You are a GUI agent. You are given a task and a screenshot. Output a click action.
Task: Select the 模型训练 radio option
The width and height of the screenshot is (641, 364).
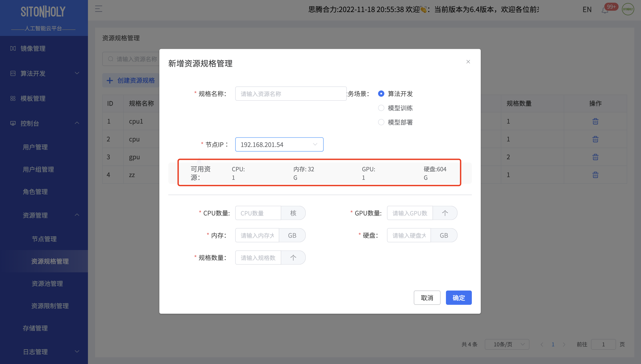pyautogui.click(x=381, y=108)
